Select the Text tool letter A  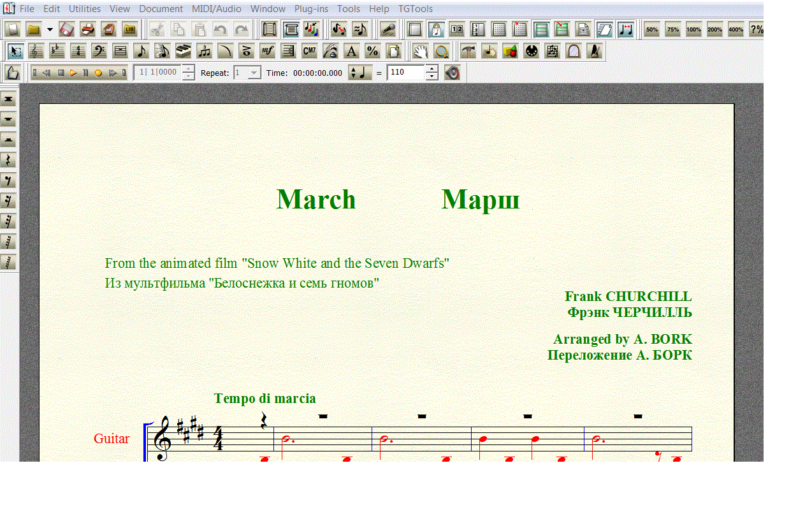click(x=351, y=51)
